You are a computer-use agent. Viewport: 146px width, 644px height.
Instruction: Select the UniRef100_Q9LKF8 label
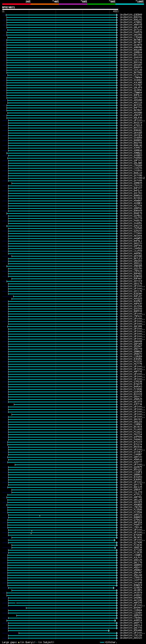point(131,87)
